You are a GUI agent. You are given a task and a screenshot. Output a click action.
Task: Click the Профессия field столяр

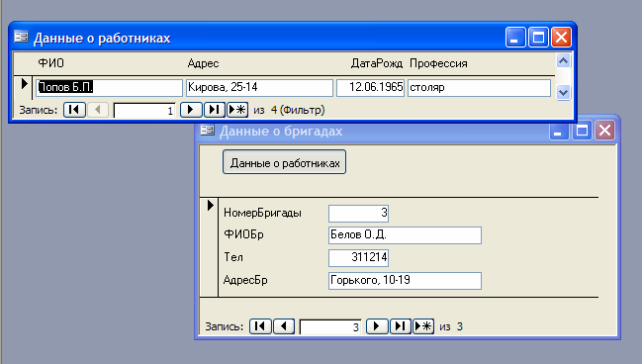479,88
